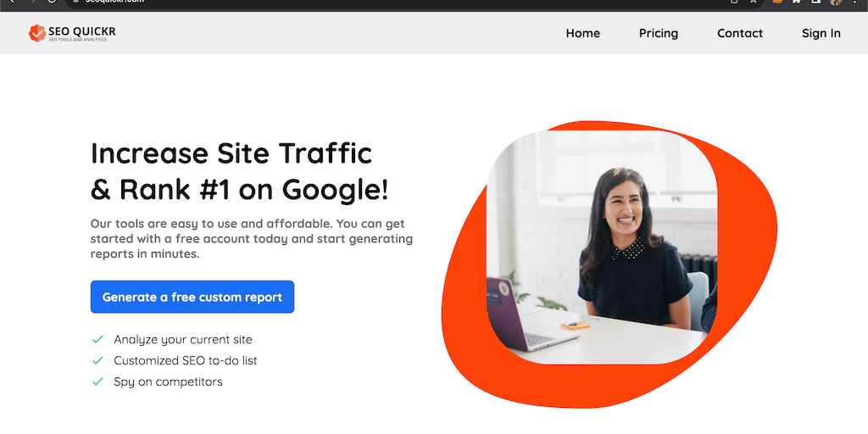Click the smiling woman hero photo

tap(602, 247)
